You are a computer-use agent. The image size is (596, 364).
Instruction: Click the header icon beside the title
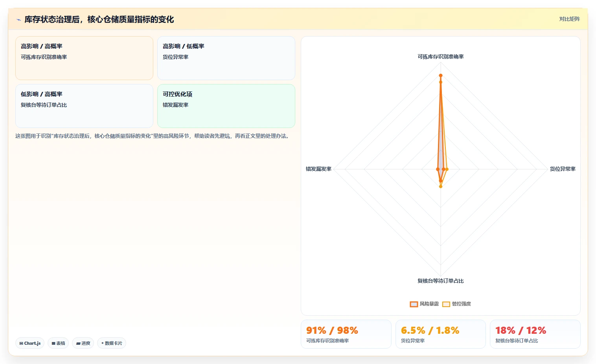click(18, 20)
